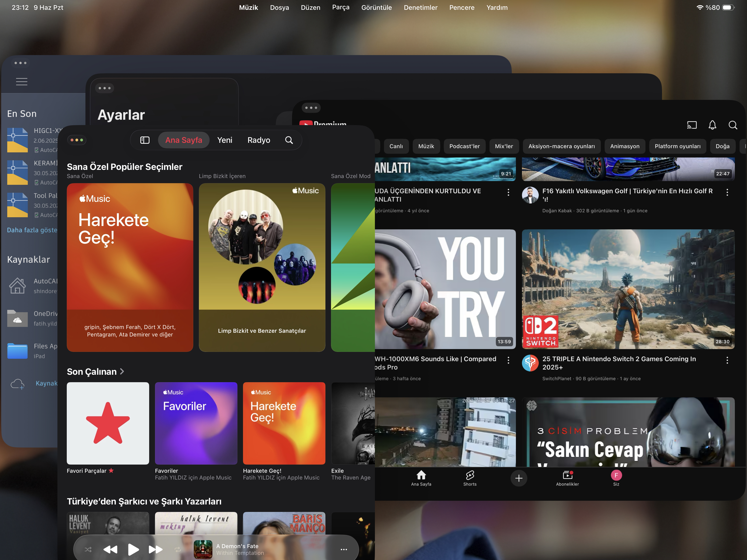Screen dimensions: 747x560
Task: Switch to the Yeni tab
Action: pyautogui.click(x=225, y=140)
